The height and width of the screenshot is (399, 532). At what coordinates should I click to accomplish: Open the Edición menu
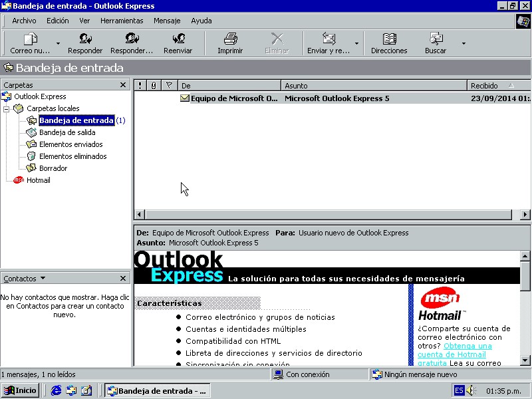pyautogui.click(x=58, y=21)
